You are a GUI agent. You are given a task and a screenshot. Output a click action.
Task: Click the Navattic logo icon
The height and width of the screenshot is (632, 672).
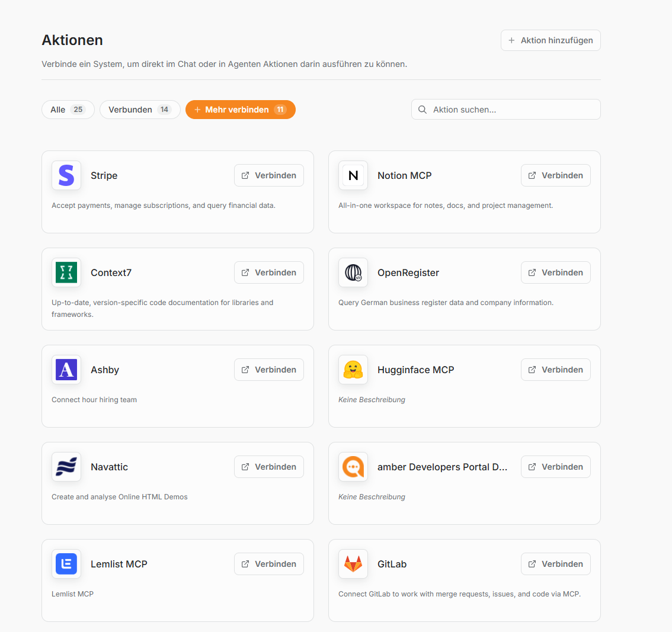[x=66, y=467]
